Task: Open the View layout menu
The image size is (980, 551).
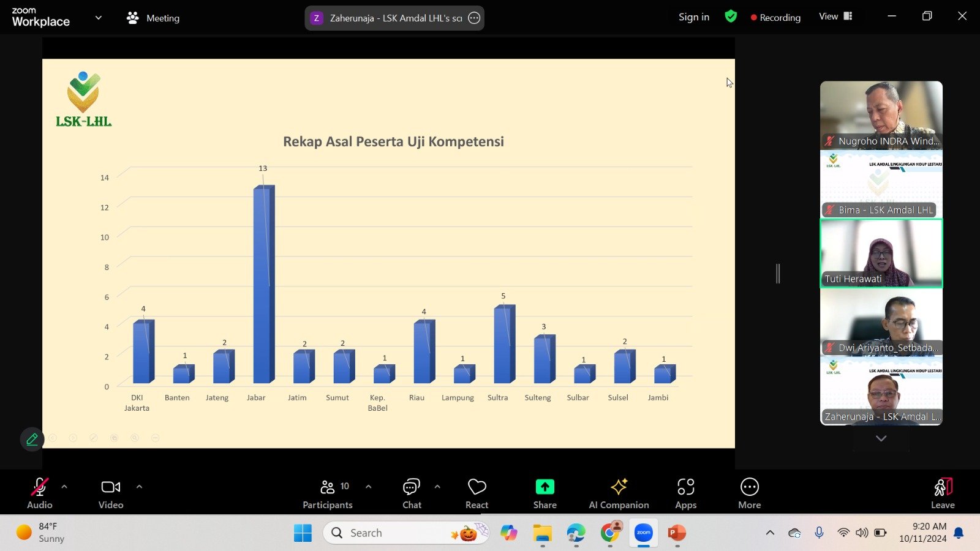Action: pos(835,17)
